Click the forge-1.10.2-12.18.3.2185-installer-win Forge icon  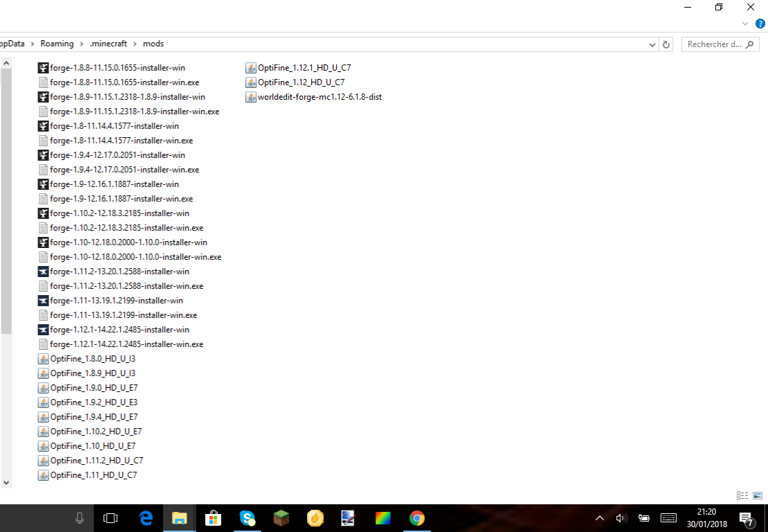coord(43,213)
